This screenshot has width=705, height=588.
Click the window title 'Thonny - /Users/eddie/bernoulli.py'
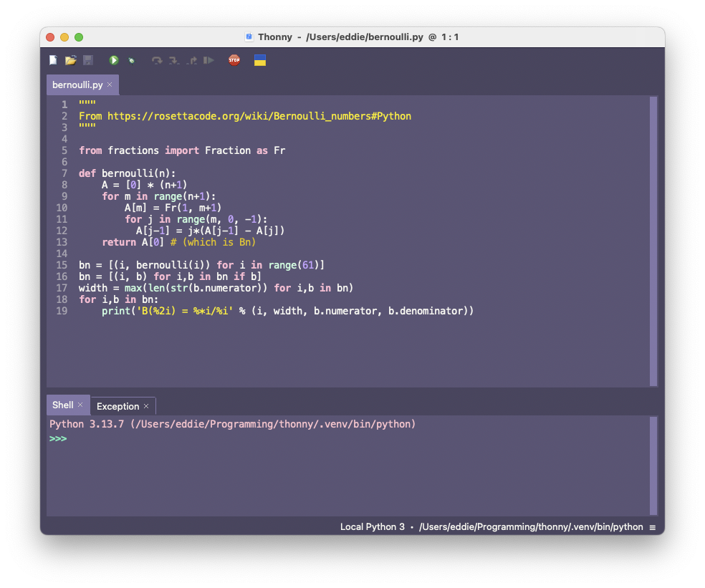coord(340,37)
